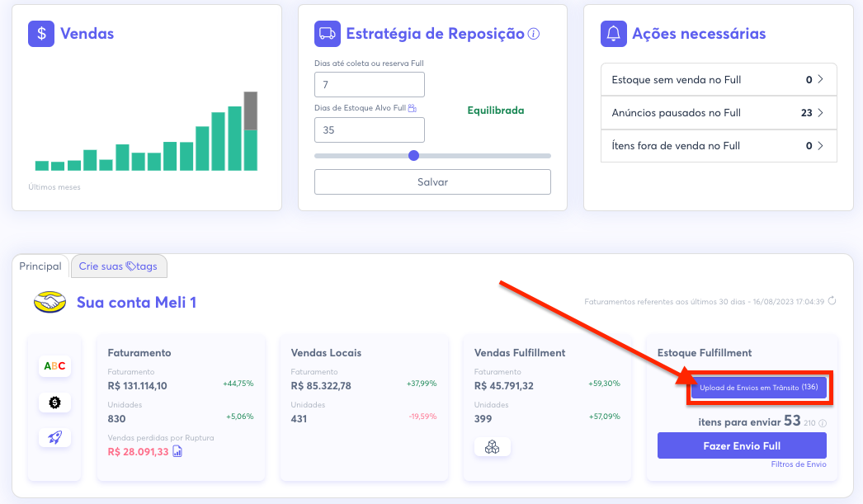Click the Mercado Livre handshake logo
Screen dimensions: 863x504
50,302
